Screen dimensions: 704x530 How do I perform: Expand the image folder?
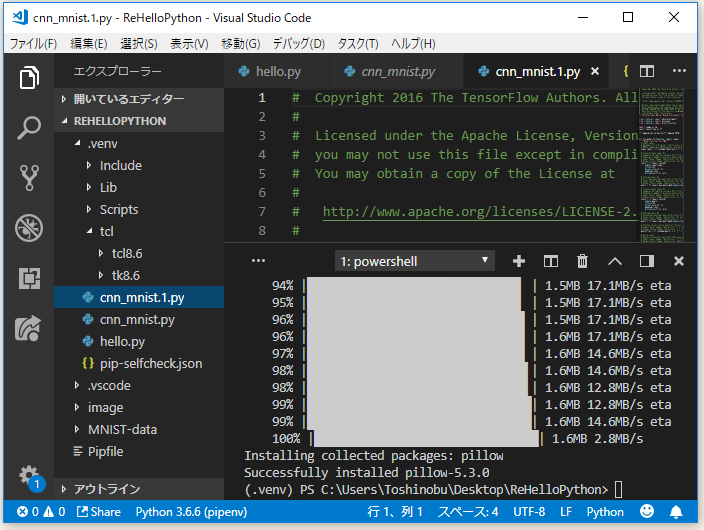point(139,408)
